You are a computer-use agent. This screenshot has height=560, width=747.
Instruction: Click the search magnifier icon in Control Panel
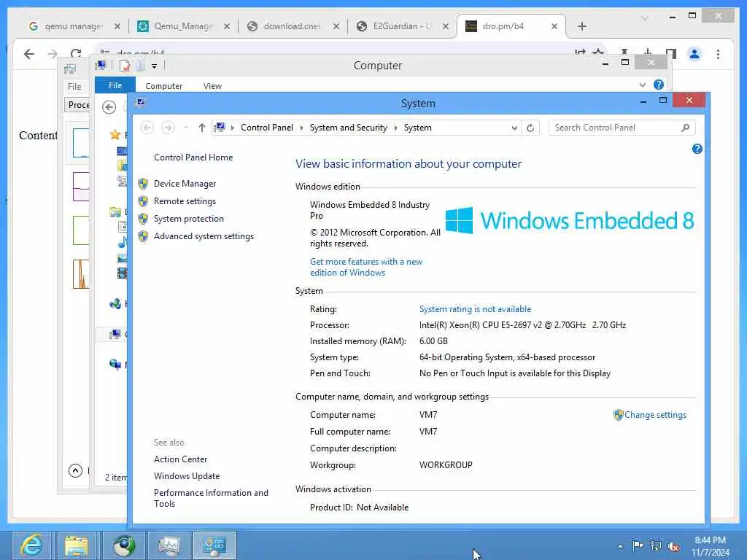point(686,128)
